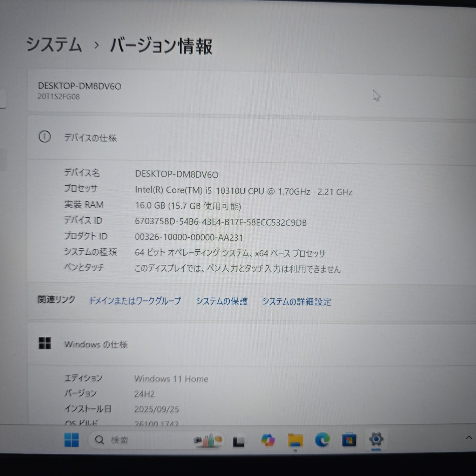476x476 pixels.
Task: Open the システムの詳細設定 link
Action: coord(296,302)
